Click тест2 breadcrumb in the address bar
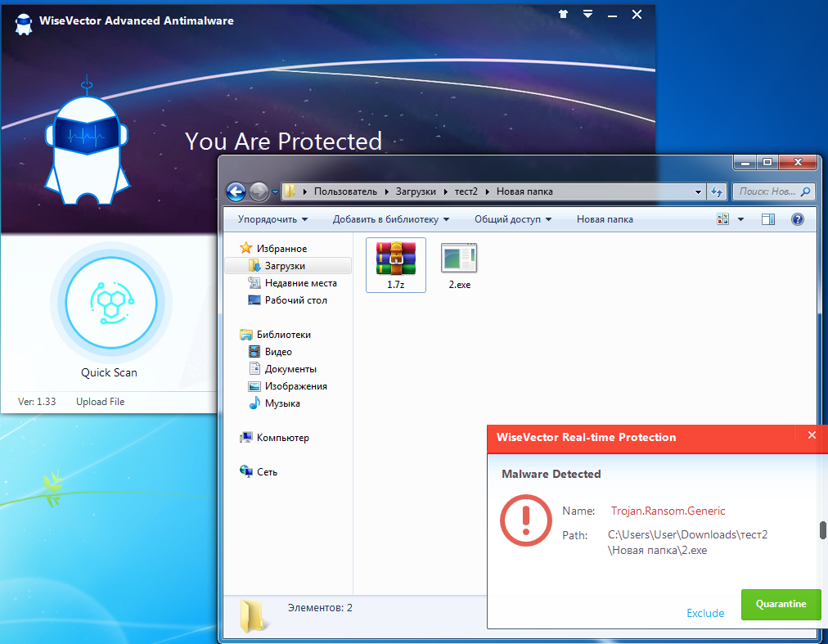The image size is (828, 644). point(466,191)
